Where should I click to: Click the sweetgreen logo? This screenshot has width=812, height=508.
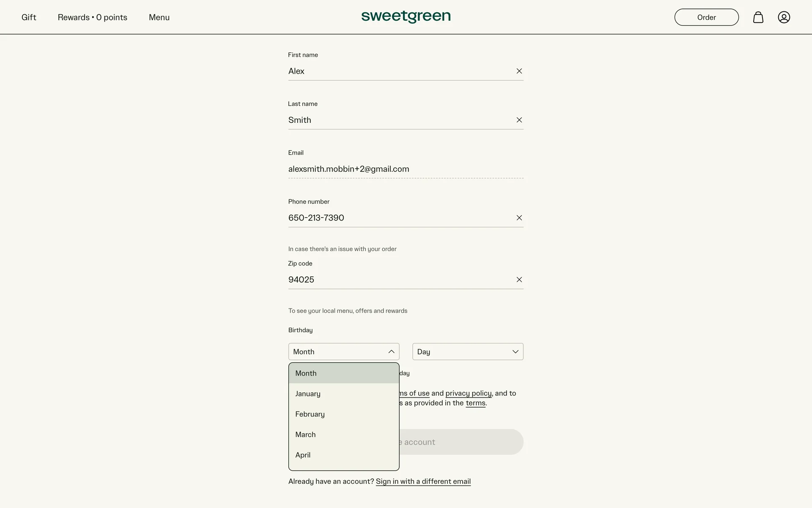pyautogui.click(x=406, y=17)
